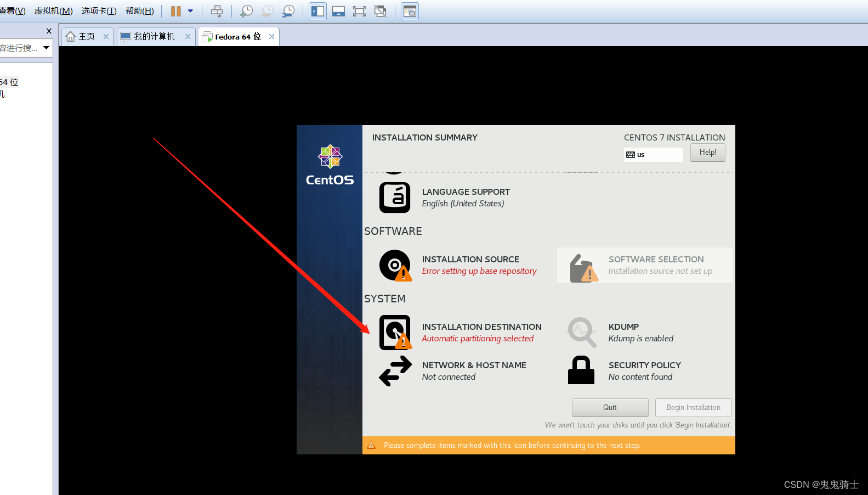Click the running VM icon on Fedora tab
This screenshot has height=495, width=868.
207,37
